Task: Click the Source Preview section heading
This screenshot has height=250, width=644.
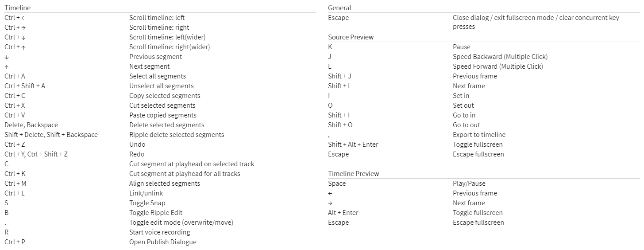Action: pyautogui.click(x=351, y=37)
